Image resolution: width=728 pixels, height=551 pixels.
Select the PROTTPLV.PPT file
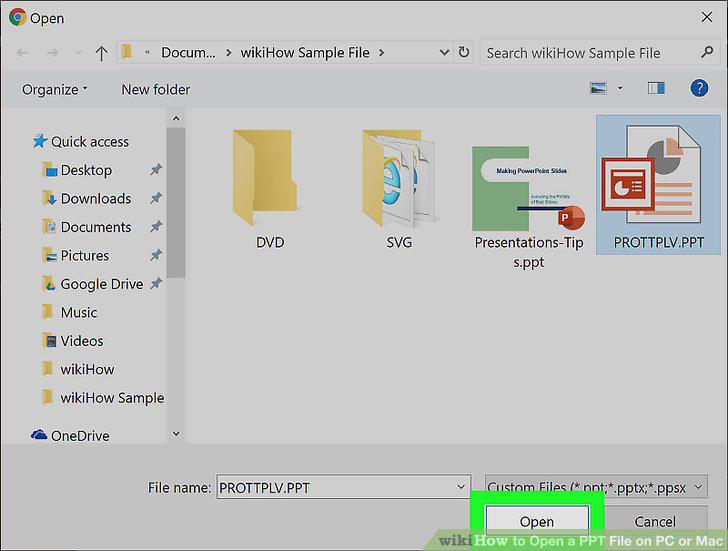click(658, 185)
